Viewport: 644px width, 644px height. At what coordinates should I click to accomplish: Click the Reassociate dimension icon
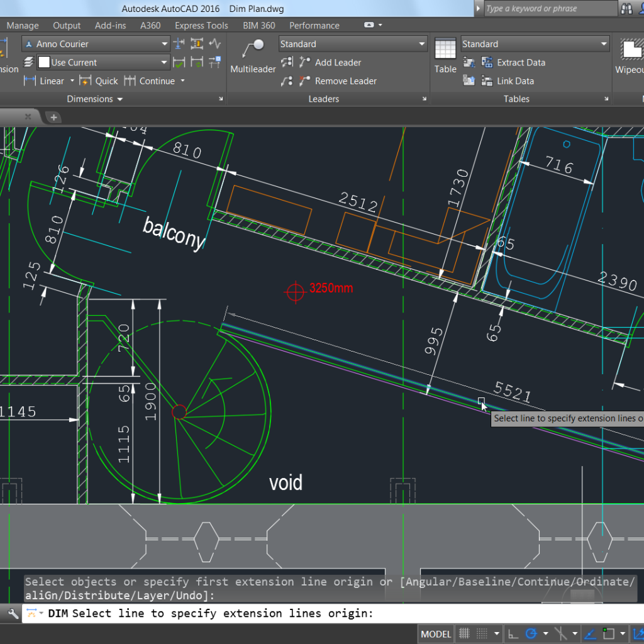coord(215,62)
